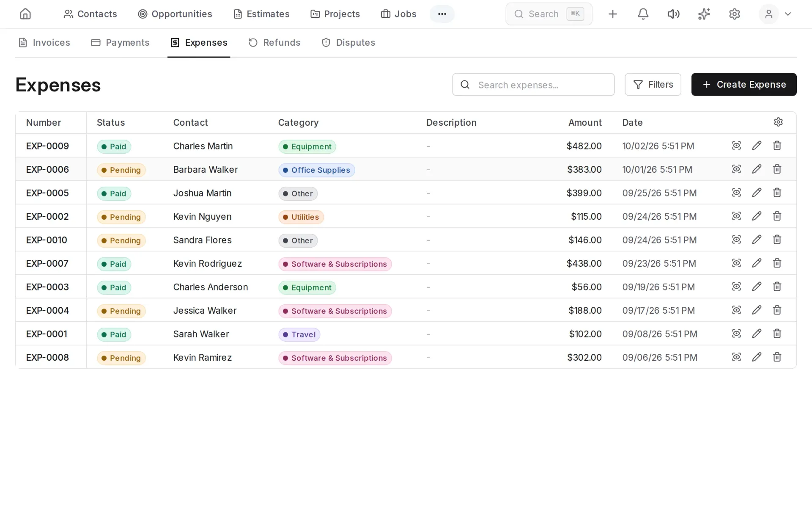The height and width of the screenshot is (508, 812).
Task: Open table column settings gear
Action: click(x=778, y=122)
